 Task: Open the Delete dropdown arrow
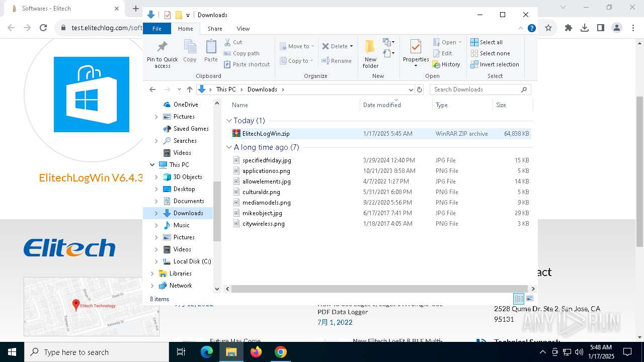[x=351, y=46]
